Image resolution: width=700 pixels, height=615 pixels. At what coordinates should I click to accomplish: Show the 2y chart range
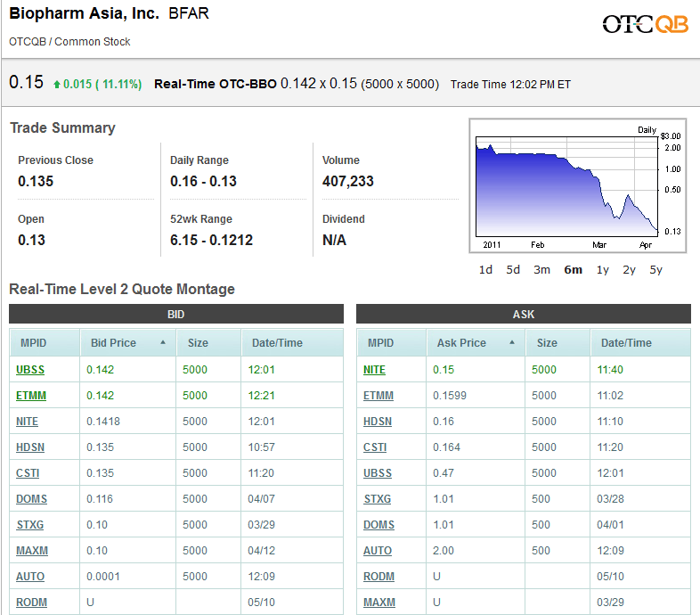[x=630, y=270]
